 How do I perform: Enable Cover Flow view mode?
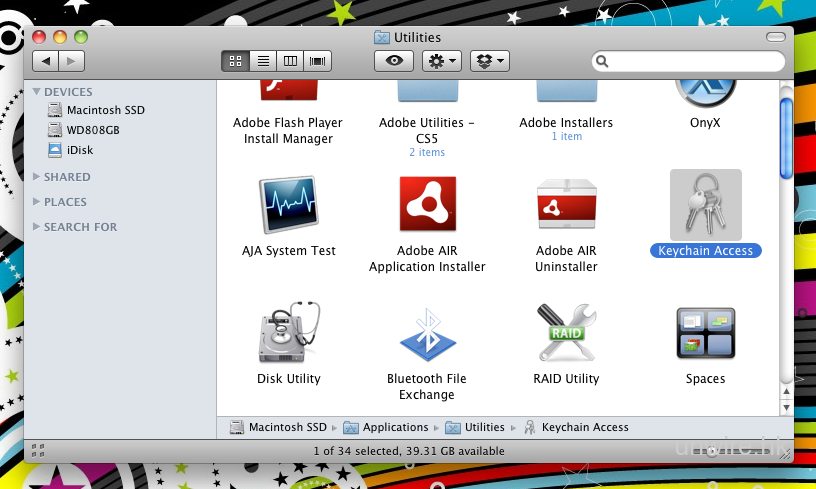coord(319,61)
